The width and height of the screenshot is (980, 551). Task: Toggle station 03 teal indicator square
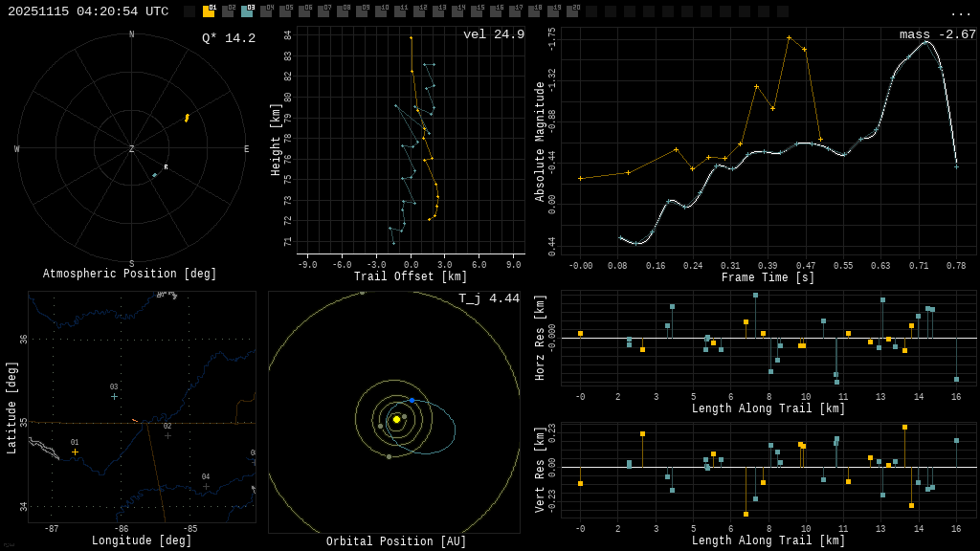click(247, 11)
